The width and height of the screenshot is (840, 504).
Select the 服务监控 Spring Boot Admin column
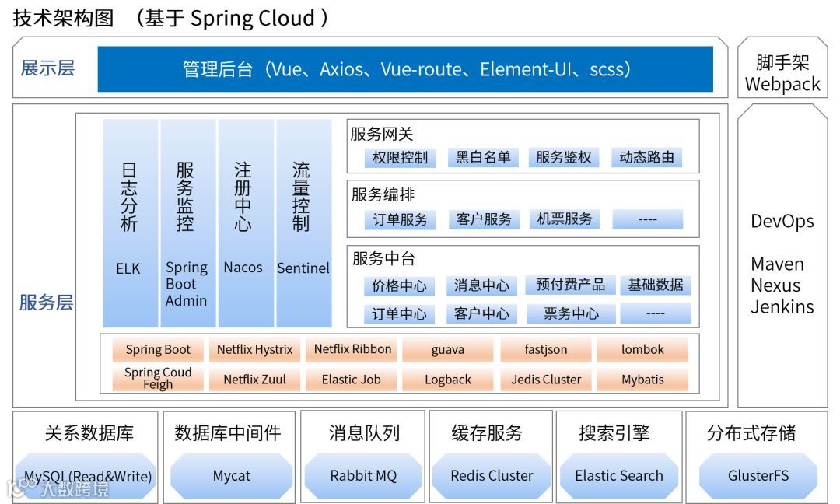(188, 222)
